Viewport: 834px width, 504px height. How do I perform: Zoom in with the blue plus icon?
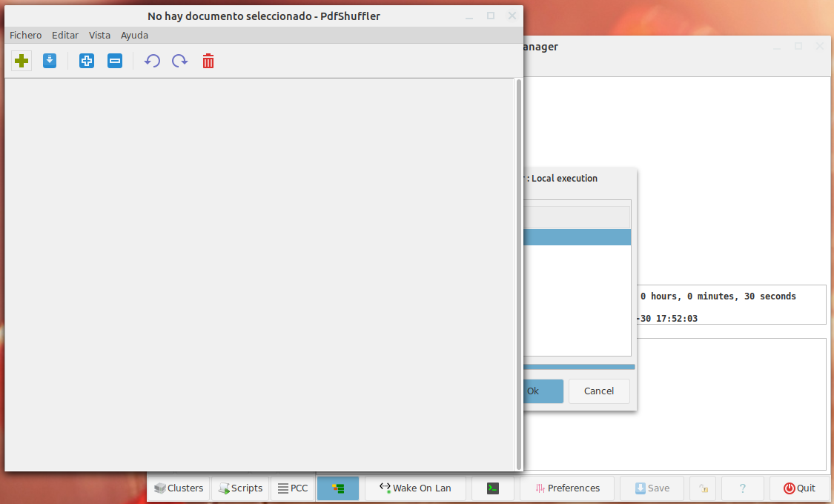click(87, 61)
